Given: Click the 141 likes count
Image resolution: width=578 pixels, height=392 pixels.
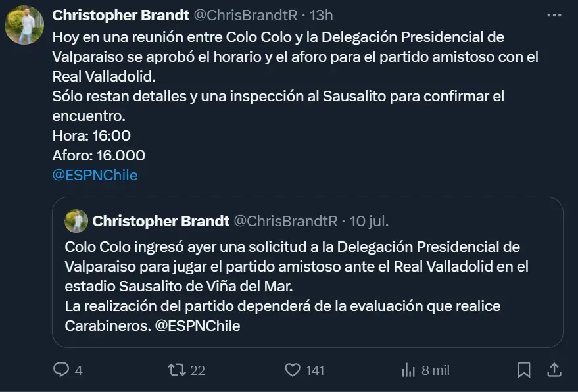Looking at the screenshot, I should 315,370.
